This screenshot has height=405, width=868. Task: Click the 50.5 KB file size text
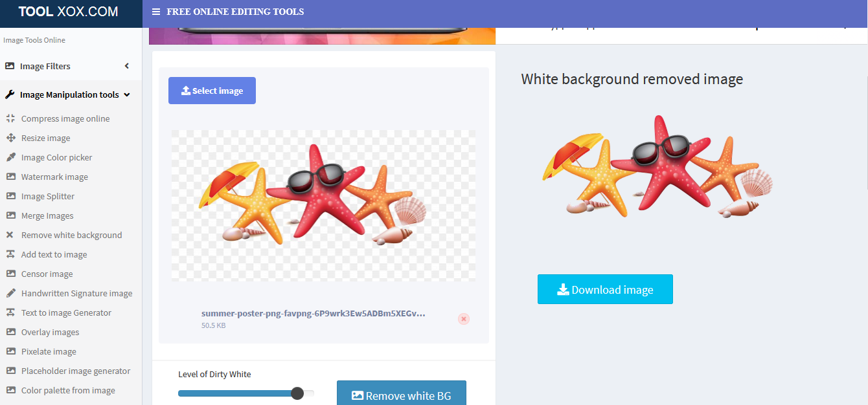pyautogui.click(x=213, y=325)
